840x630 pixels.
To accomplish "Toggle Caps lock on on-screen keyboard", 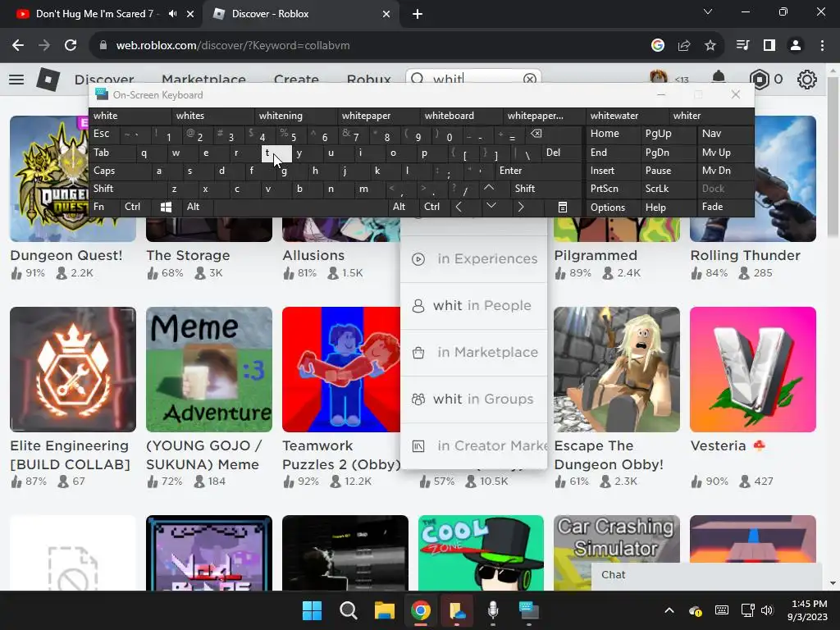I will [x=119, y=171].
